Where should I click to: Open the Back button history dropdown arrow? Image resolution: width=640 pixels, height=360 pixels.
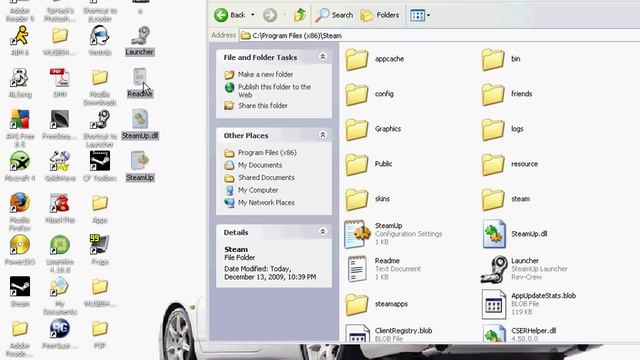pos(253,15)
